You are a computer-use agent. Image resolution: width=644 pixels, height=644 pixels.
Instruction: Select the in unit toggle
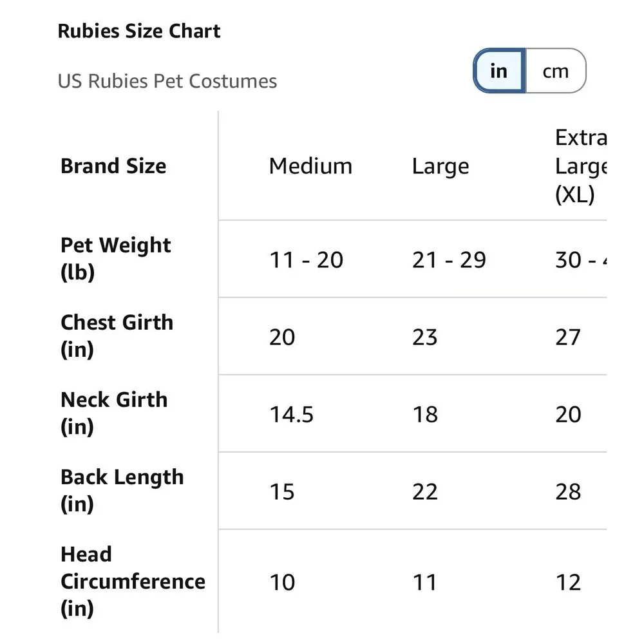point(498,71)
